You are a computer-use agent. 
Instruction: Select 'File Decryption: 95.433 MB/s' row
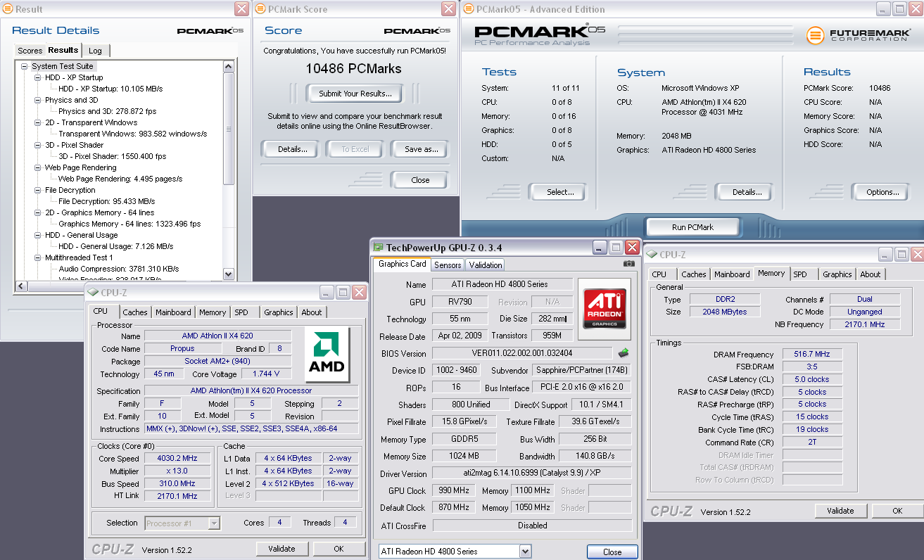pyautogui.click(x=106, y=201)
